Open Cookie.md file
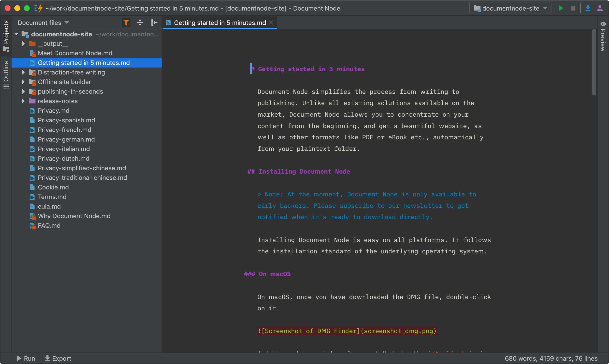 coord(87,187)
